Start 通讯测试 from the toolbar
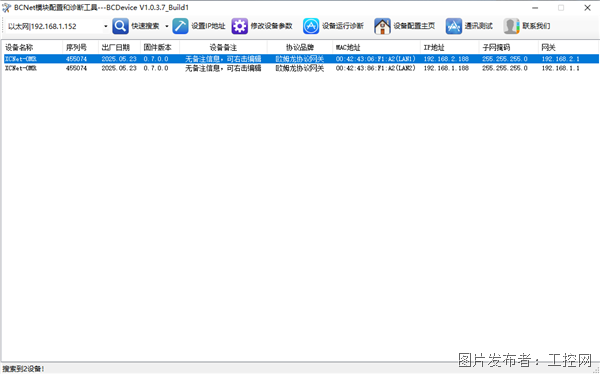 pos(469,26)
